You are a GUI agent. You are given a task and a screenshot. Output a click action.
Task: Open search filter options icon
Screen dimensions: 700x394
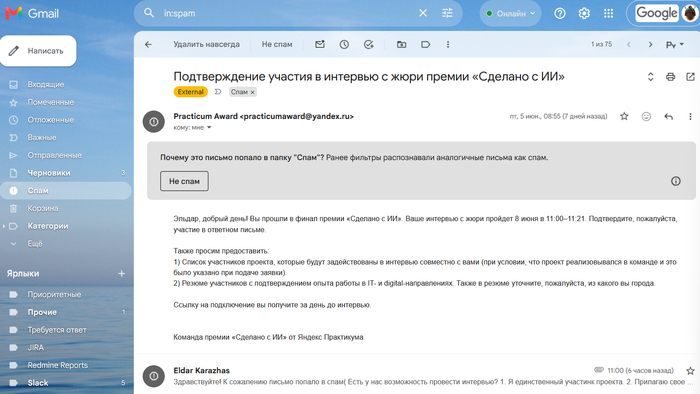(447, 13)
